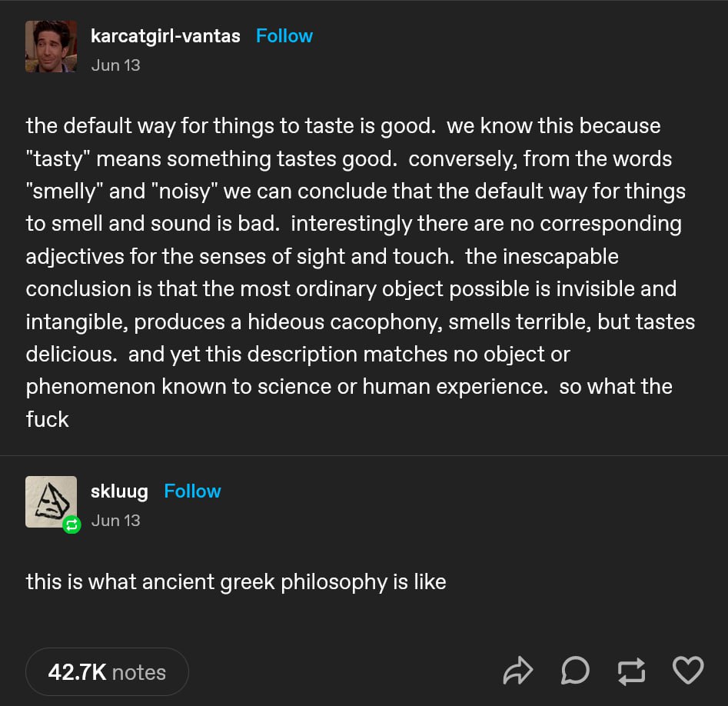
Task: Open the original post's Jun 13 timestamp
Action: tap(115, 65)
